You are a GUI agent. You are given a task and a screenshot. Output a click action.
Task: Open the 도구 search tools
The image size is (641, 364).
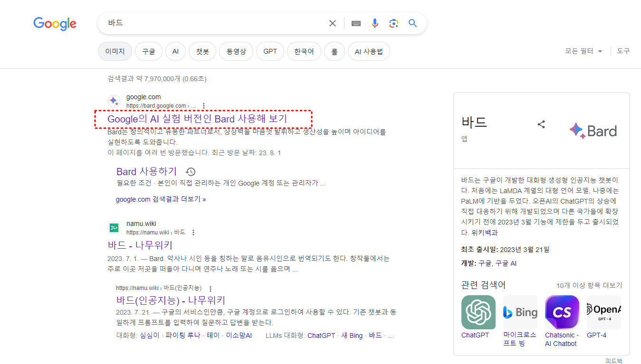(623, 51)
